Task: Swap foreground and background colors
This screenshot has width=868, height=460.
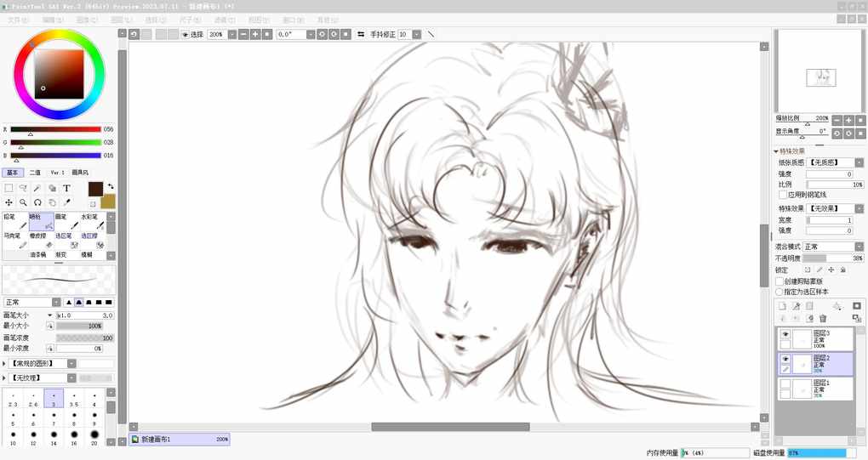Action: click(110, 185)
